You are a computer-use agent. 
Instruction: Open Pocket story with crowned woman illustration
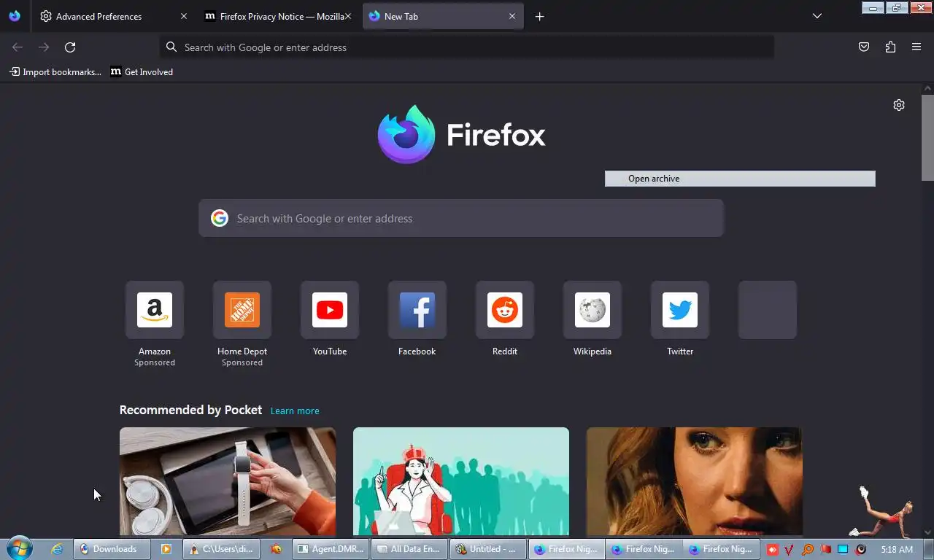[x=461, y=481]
